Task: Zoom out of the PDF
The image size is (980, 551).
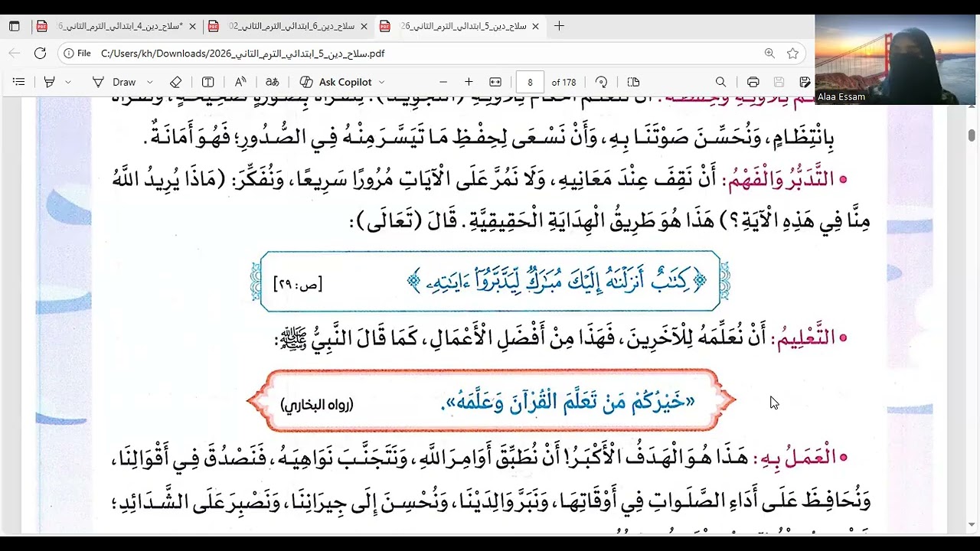Action: click(x=443, y=82)
